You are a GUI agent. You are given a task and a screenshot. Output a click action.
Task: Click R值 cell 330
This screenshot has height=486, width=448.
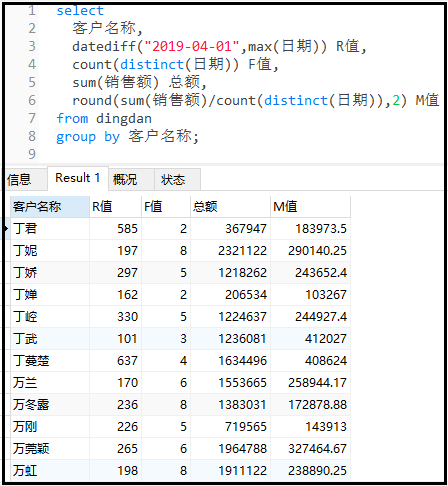(x=115, y=317)
